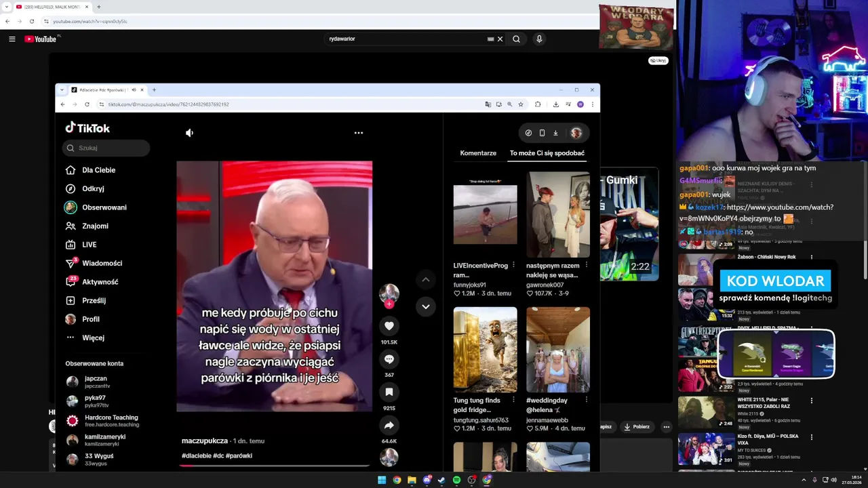868x488 pixels.
Task: Open options for Kizo ft. Diiya video
Action: coord(812,439)
